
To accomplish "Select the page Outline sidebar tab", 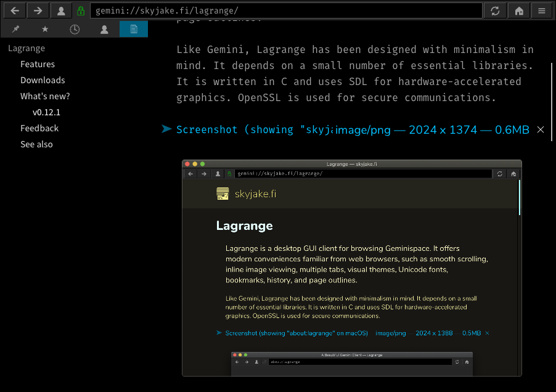I will (133, 29).
